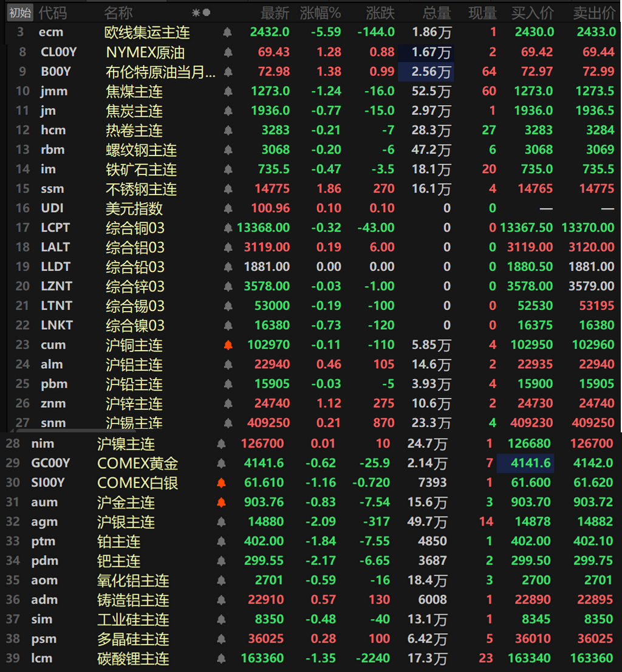Click the 最新 column header
622x672 pixels.
point(275,13)
